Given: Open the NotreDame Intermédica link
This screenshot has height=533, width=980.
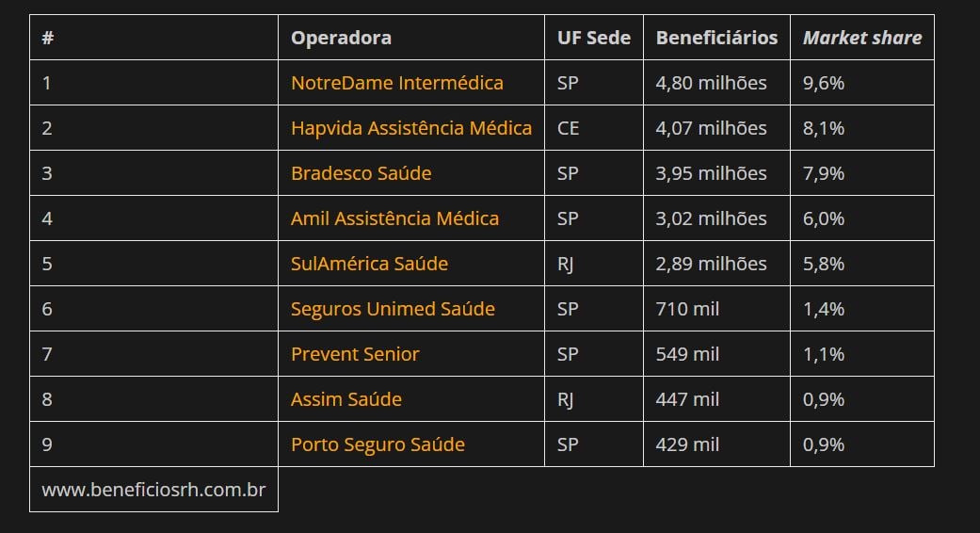Looking at the screenshot, I should pyautogui.click(x=397, y=83).
